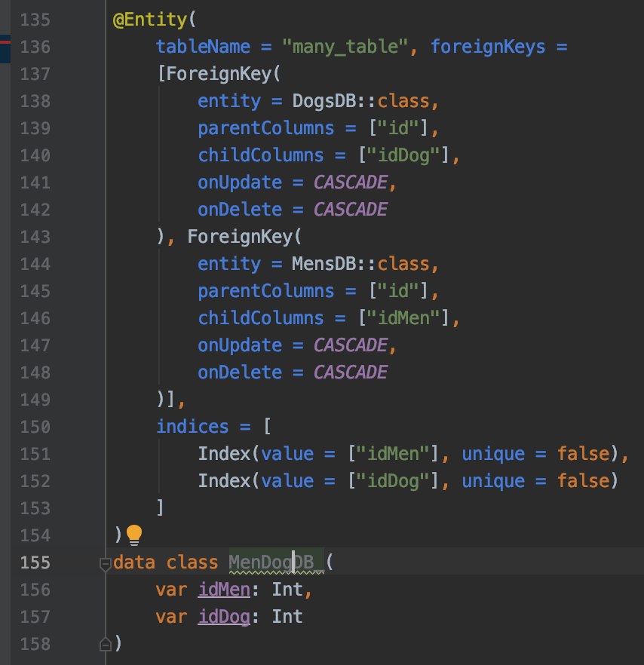Click 'false' value on line 152
The height and width of the screenshot is (665, 644).
coord(583,481)
